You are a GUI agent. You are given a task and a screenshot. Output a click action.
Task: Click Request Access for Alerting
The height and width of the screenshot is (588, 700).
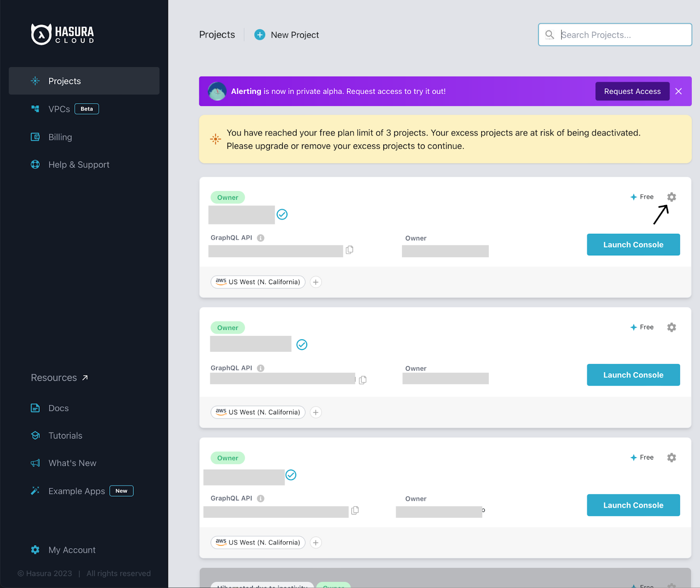[632, 91]
